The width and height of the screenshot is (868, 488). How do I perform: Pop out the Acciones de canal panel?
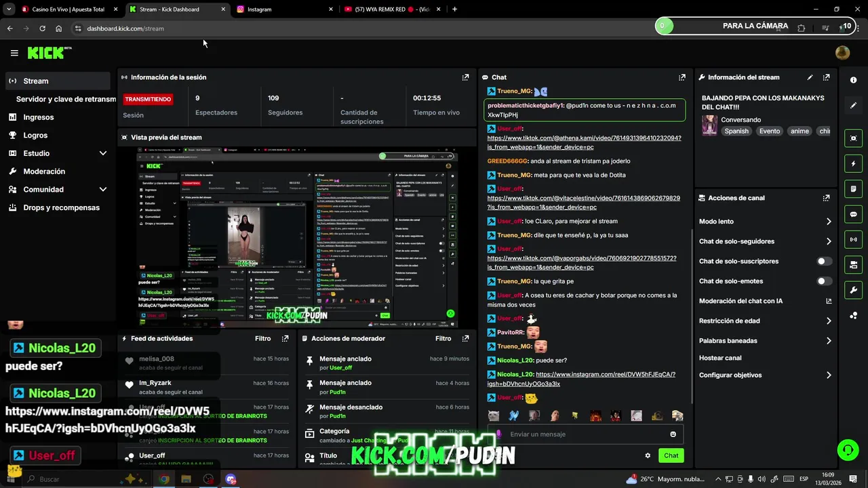click(826, 198)
